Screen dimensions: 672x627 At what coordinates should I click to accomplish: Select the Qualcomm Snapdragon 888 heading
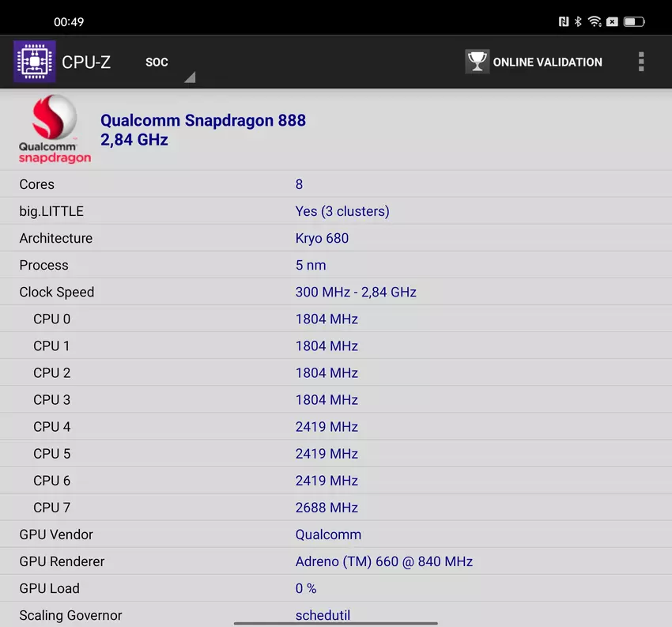tap(203, 120)
